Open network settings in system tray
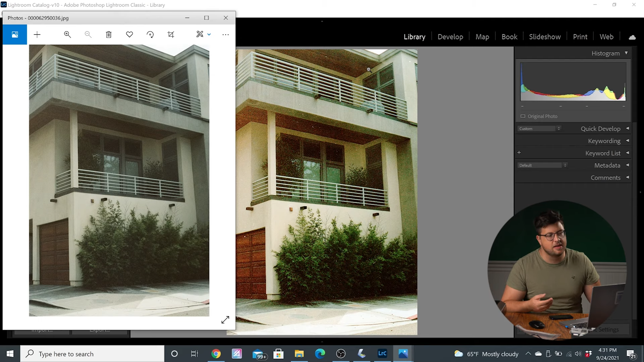Viewport: 644px width, 362px height. [569, 354]
